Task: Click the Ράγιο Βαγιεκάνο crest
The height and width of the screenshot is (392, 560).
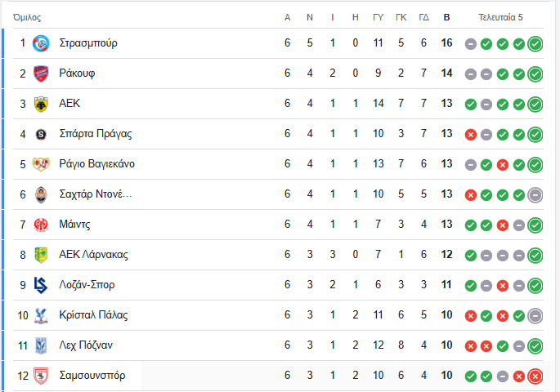Action: pyautogui.click(x=41, y=164)
